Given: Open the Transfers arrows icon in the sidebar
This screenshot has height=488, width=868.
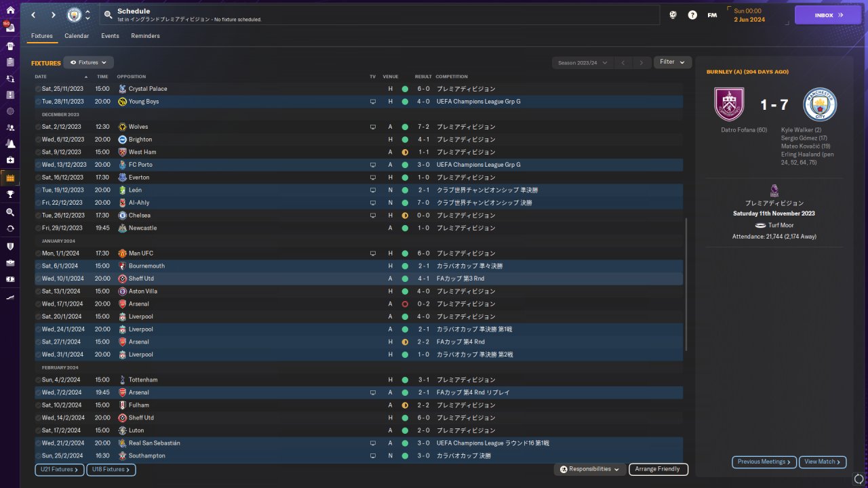Looking at the screenshot, I should tap(9, 228).
